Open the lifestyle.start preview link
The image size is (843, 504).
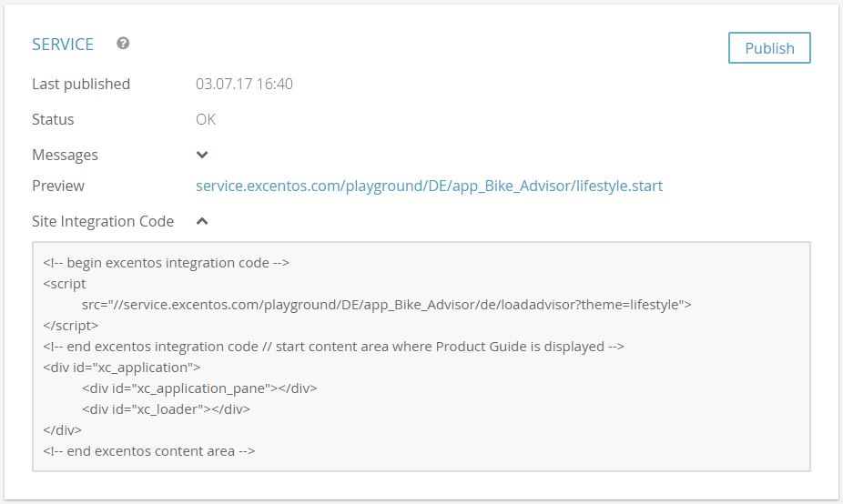coord(429,186)
